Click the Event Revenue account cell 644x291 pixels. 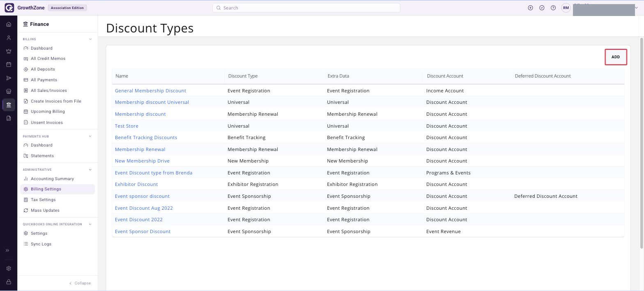444,231
